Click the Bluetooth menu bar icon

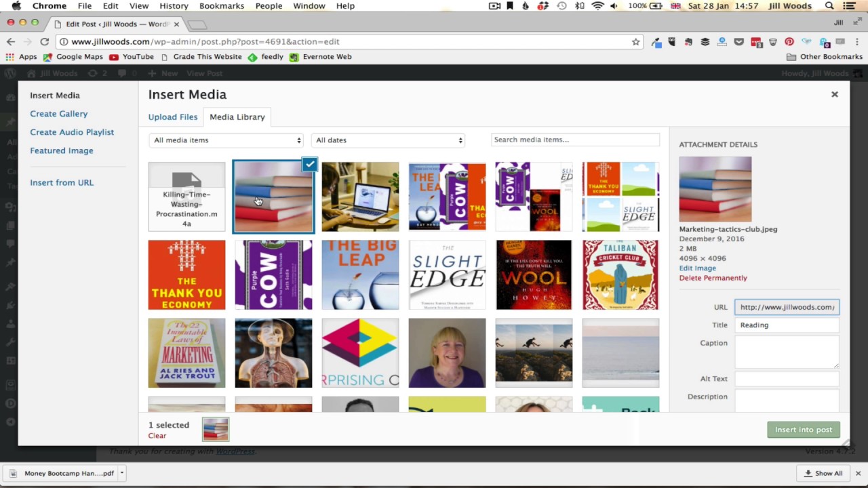[579, 6]
